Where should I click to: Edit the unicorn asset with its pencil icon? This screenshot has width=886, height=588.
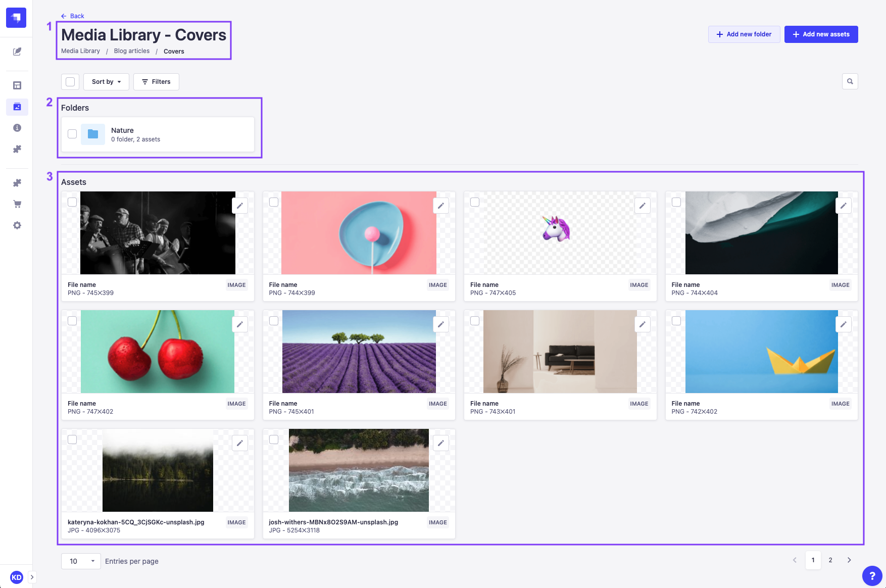click(642, 206)
